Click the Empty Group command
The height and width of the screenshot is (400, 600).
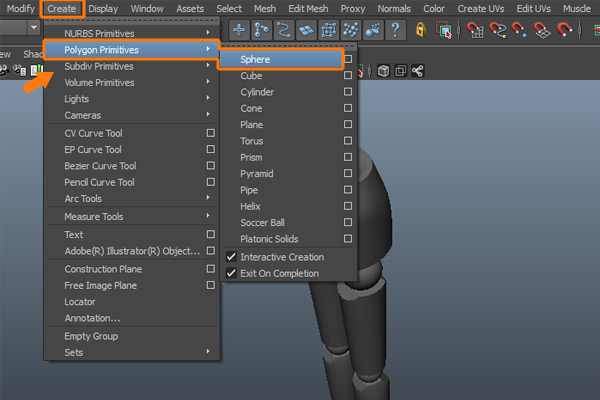click(x=91, y=336)
